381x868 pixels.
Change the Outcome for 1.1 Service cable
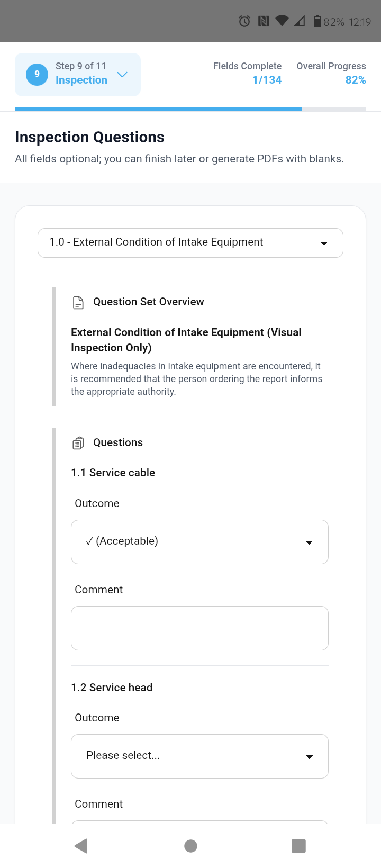pyautogui.click(x=199, y=541)
